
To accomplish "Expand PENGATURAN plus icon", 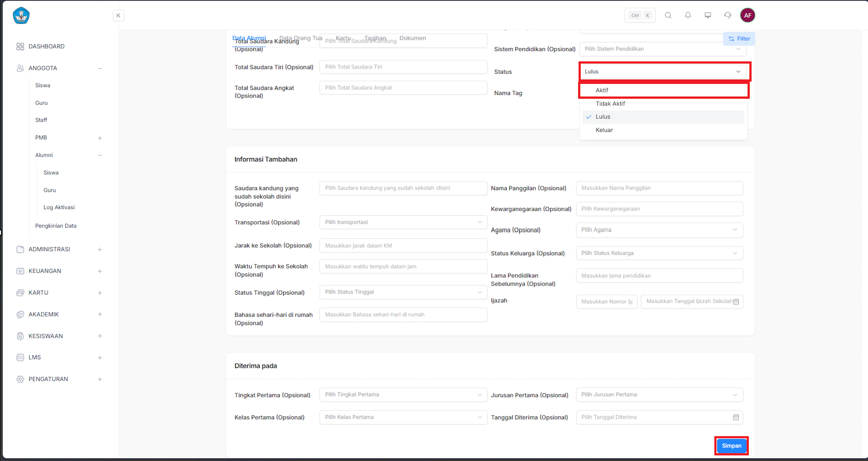I will [100, 379].
